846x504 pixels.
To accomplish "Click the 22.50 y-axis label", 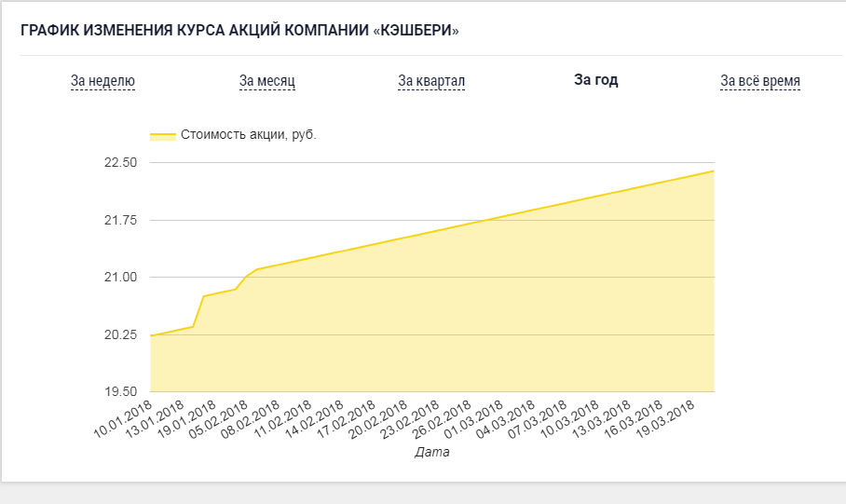I will 121,162.
